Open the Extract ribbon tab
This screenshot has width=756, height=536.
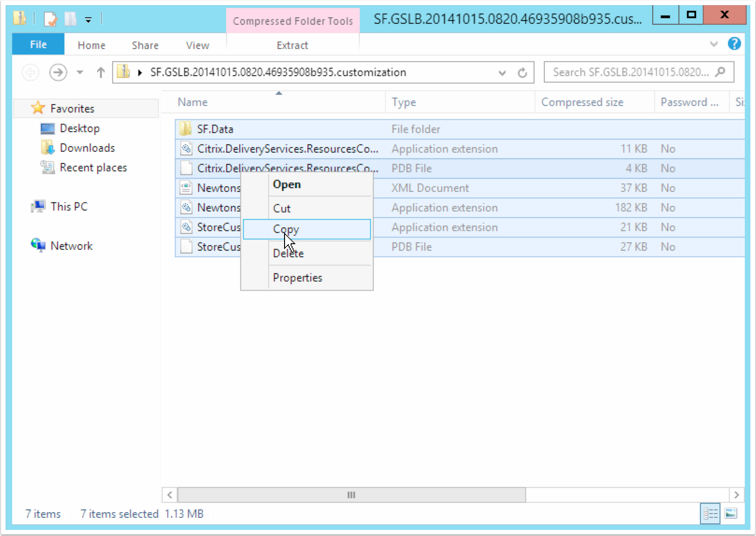292,45
